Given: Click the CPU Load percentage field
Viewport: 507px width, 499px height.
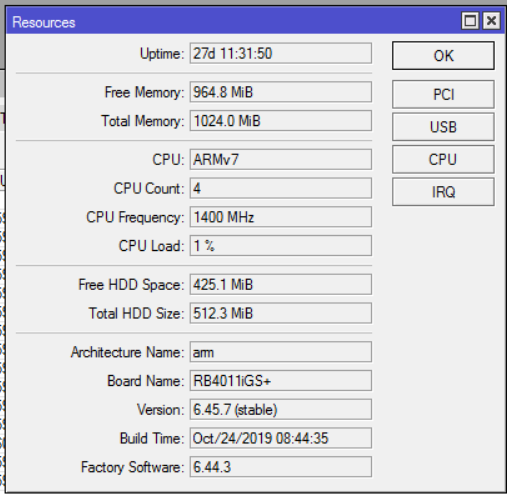Looking at the screenshot, I should point(281,246).
